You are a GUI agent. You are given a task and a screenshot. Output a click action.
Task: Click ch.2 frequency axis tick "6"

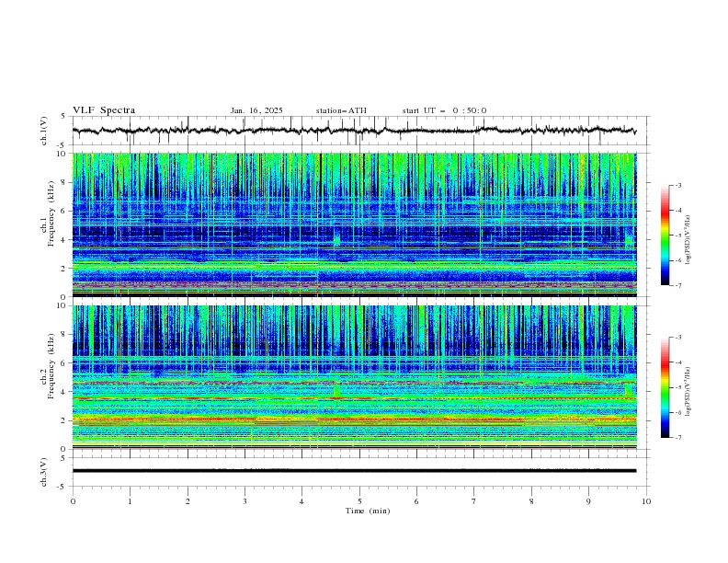tap(63, 363)
